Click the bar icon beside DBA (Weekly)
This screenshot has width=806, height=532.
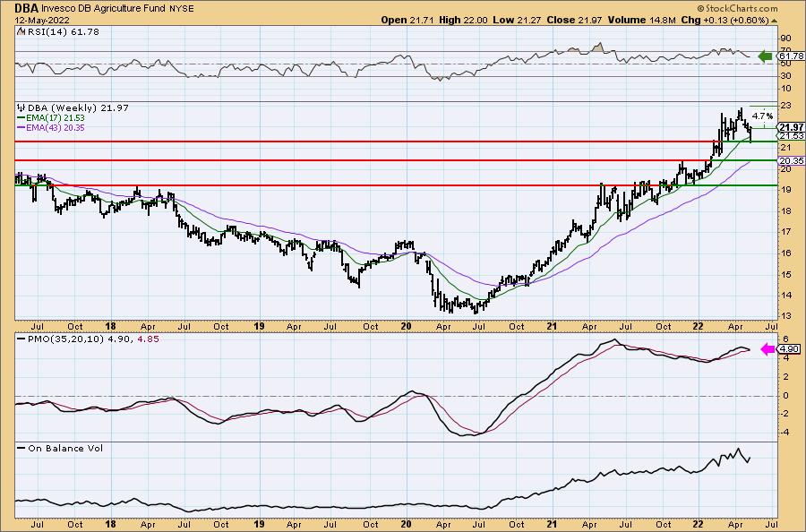tap(21, 108)
